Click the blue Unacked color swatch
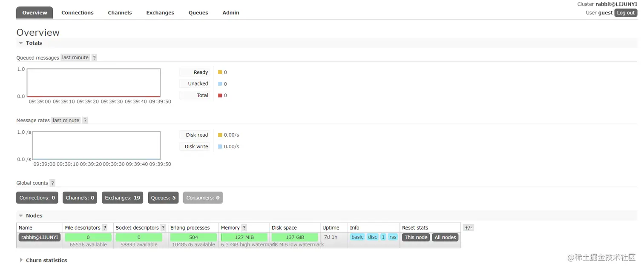The width and height of the screenshot is (644, 270). point(220,84)
